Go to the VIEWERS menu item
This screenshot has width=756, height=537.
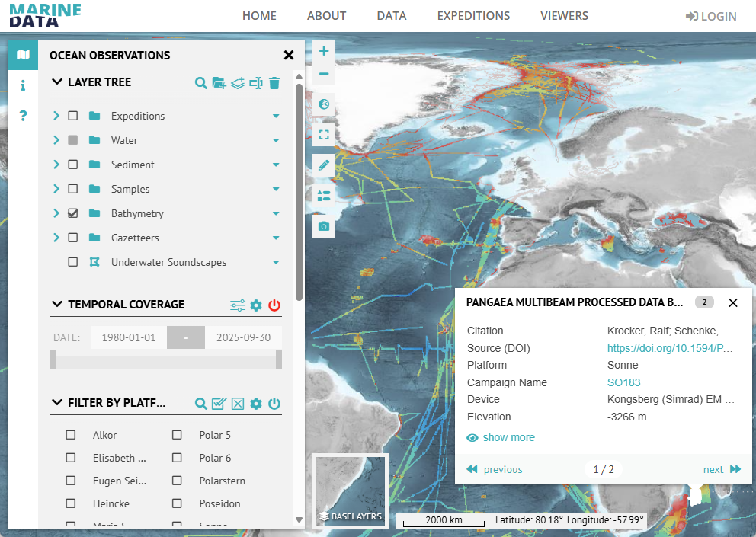564,16
